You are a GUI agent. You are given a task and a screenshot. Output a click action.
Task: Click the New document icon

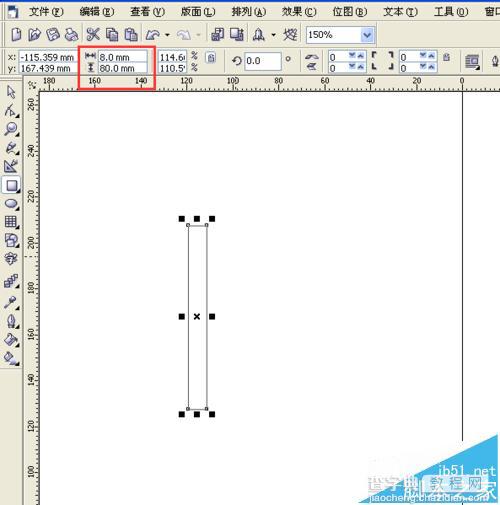pyautogui.click(x=16, y=34)
